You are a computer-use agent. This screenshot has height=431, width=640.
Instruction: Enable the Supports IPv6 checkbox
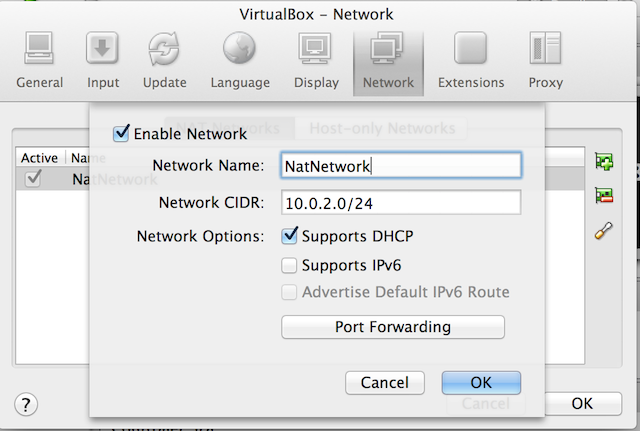point(289,265)
